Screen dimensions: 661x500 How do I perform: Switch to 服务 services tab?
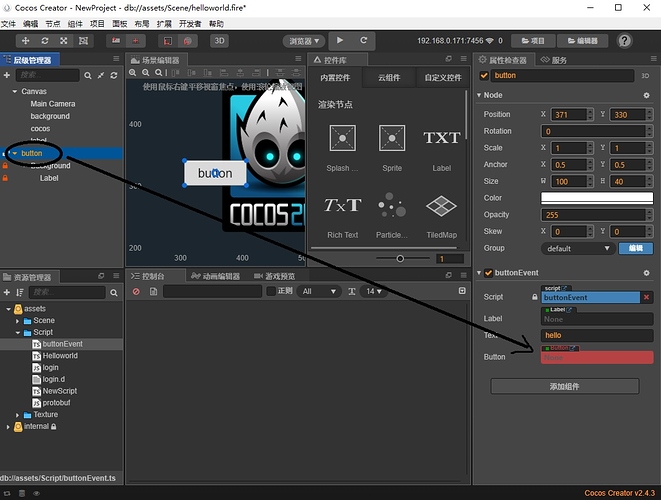pyautogui.click(x=554, y=60)
